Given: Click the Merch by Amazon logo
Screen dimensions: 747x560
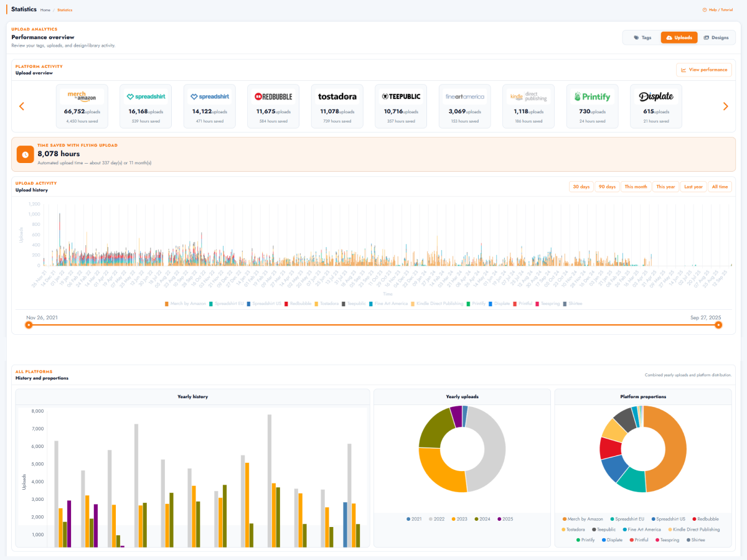Looking at the screenshot, I should 82,96.
